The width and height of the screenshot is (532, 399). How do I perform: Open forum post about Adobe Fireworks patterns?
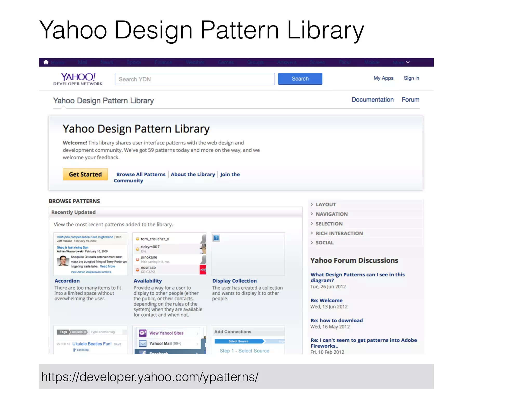(364, 343)
